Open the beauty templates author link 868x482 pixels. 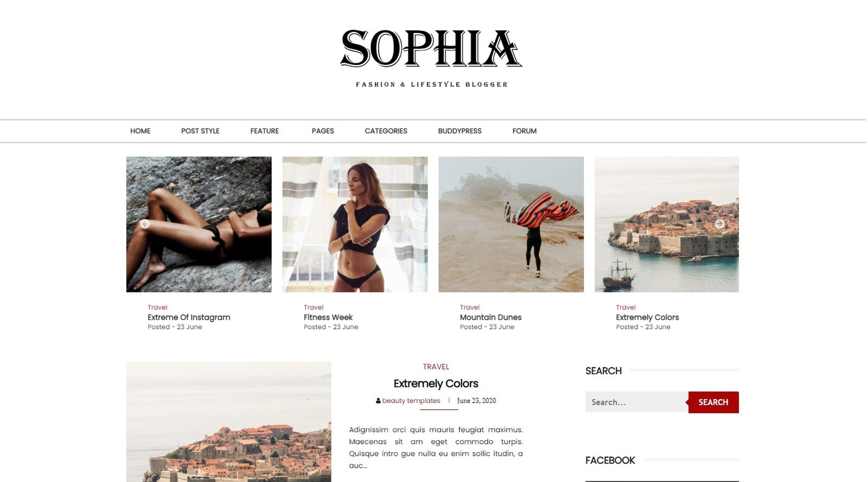coord(411,401)
